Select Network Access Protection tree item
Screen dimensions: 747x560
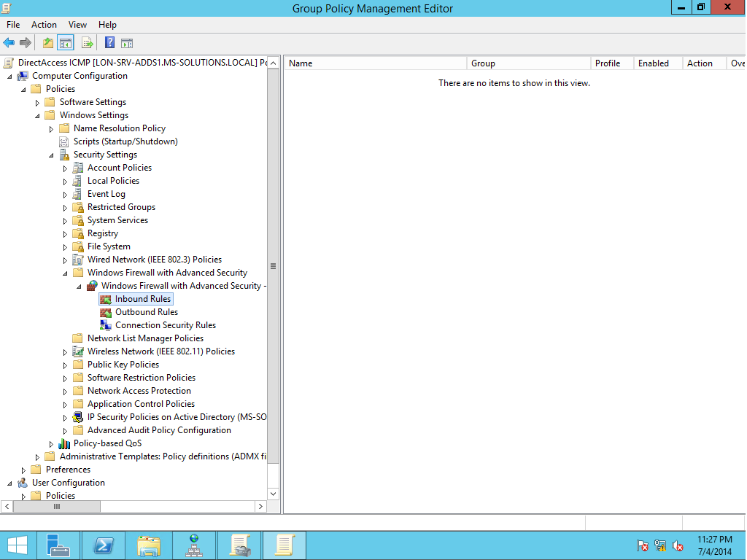[139, 391]
